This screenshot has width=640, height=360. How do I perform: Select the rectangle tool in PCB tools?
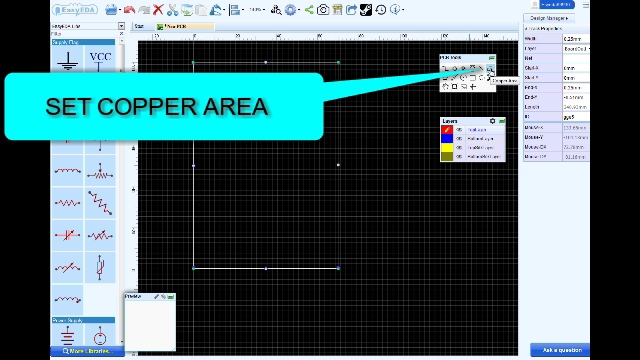(x=473, y=78)
